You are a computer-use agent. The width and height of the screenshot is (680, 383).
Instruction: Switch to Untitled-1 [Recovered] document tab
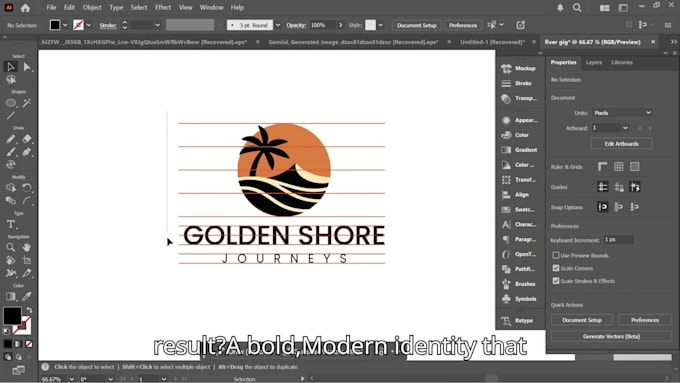(x=492, y=42)
